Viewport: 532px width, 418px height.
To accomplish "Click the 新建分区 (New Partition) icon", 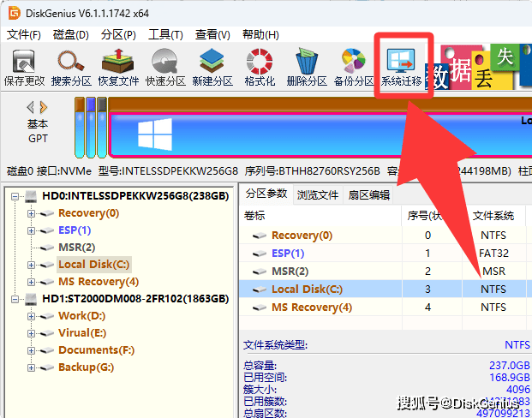I will click(x=212, y=67).
